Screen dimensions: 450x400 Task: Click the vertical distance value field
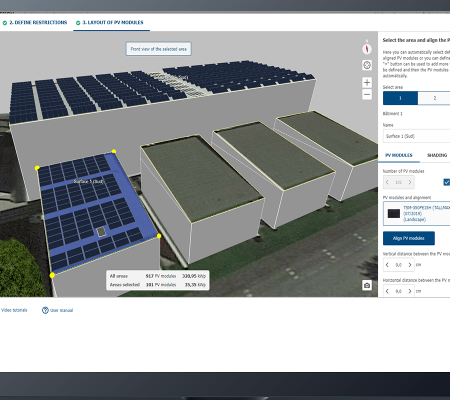coord(399,265)
